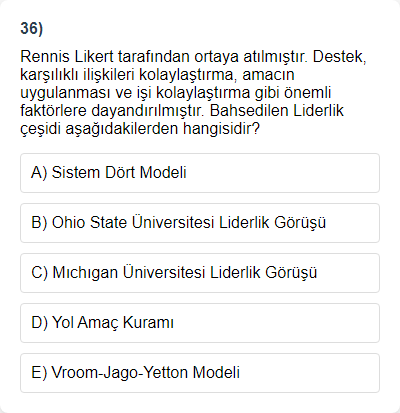Screen dimensions: 400x413
Task: Click the 'A)' letter label
Action: (39, 173)
